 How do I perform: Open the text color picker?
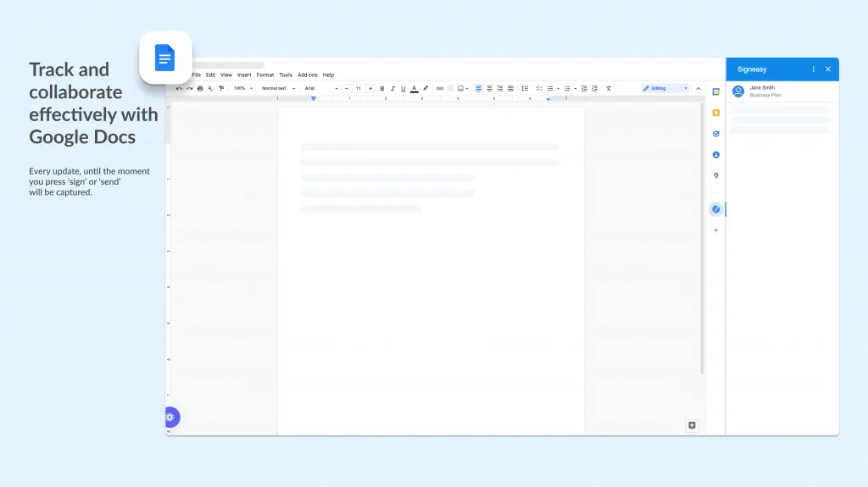pos(414,89)
